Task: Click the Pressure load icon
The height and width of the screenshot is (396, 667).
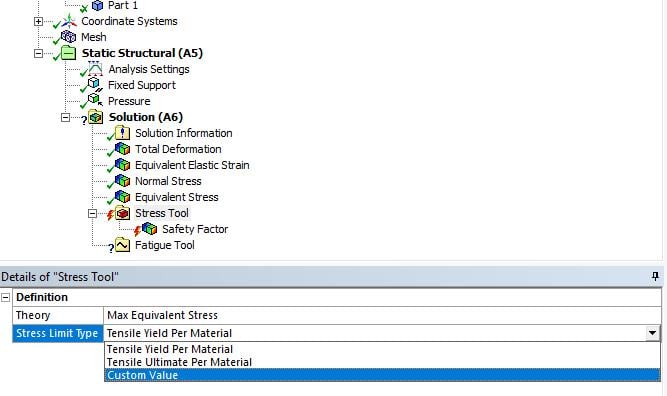Action: click(94, 100)
